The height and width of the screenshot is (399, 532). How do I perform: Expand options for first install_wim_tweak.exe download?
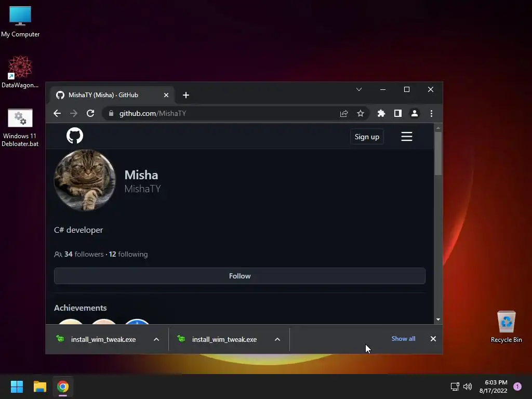[156, 339]
